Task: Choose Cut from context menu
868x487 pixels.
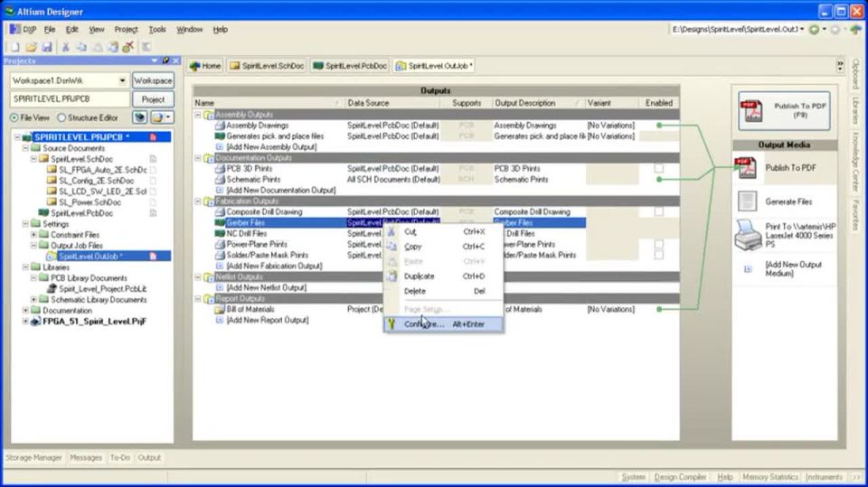Action: [x=443, y=232]
